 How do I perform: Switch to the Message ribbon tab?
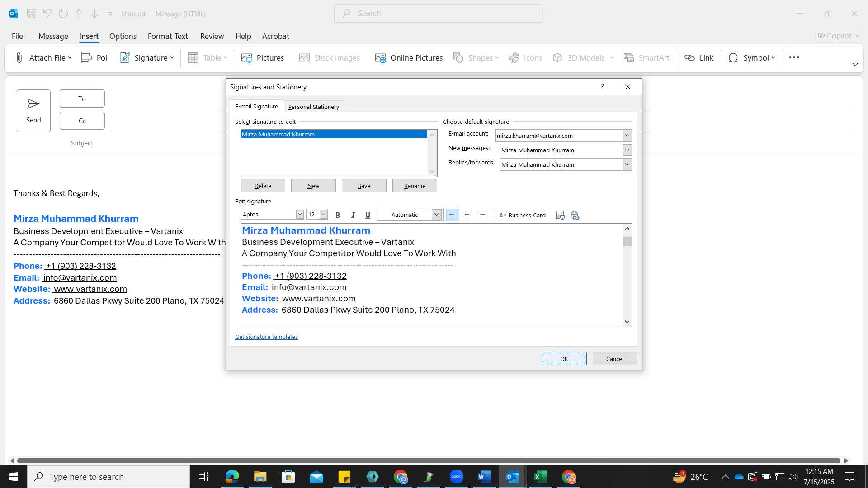click(x=53, y=36)
